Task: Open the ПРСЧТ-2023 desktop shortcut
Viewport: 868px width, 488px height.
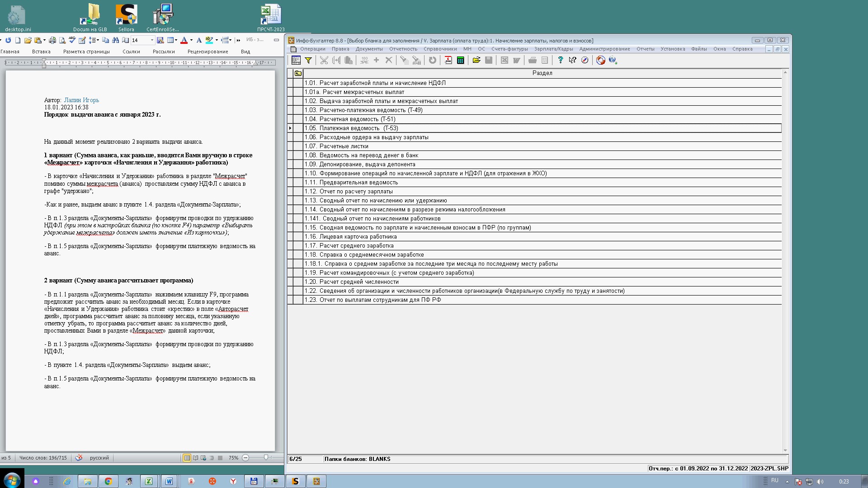Action: point(271,18)
